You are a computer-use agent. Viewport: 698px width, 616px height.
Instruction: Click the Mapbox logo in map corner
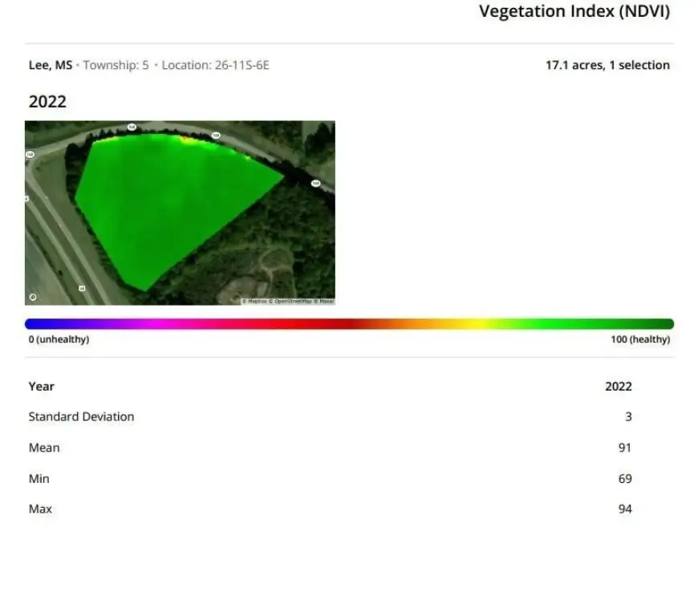pyautogui.click(x=33, y=297)
